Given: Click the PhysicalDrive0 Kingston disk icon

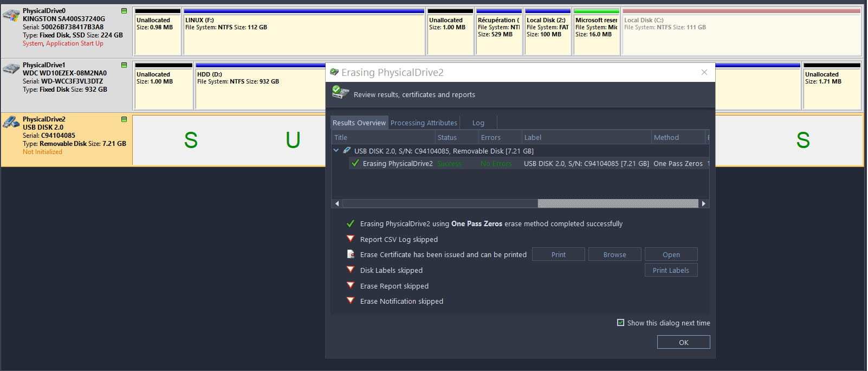Looking at the screenshot, I should pos(11,15).
